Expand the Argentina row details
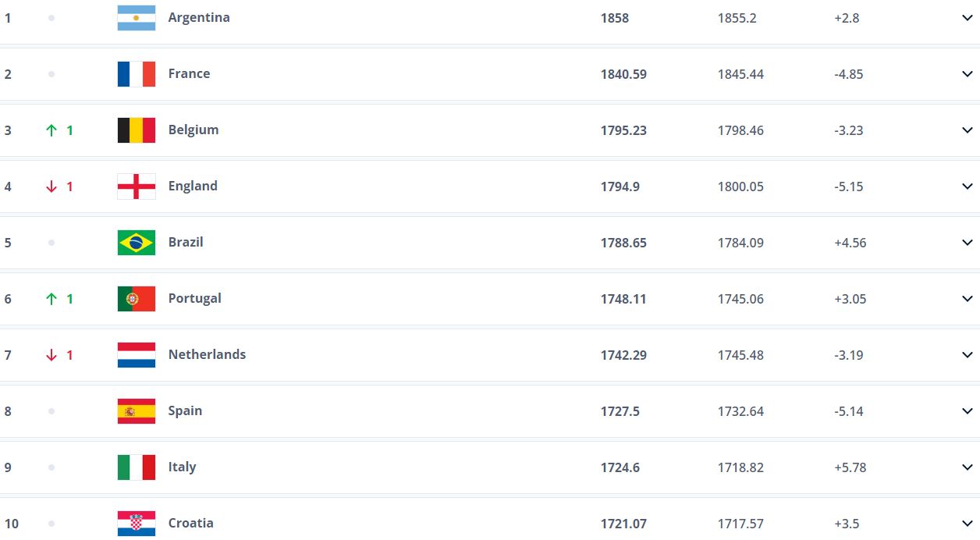Viewport: 980px width, 540px height. pos(968,18)
